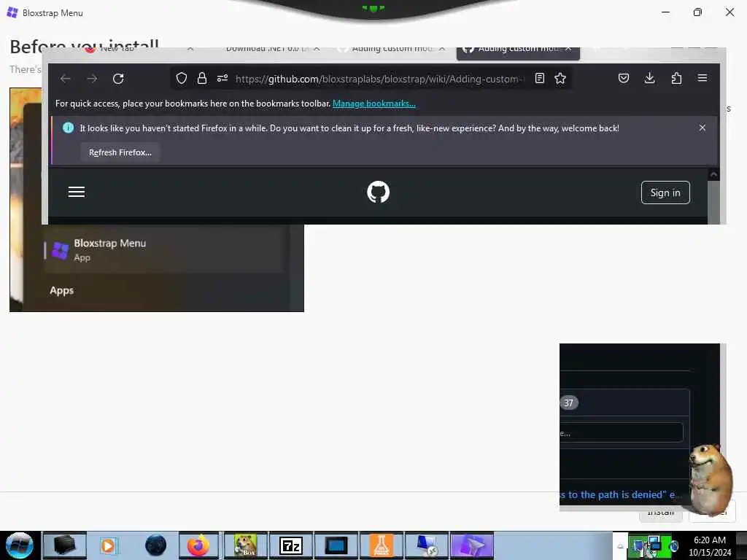Click the info icon in the Firefox notification
The width and height of the screenshot is (747, 560).
[x=68, y=128]
